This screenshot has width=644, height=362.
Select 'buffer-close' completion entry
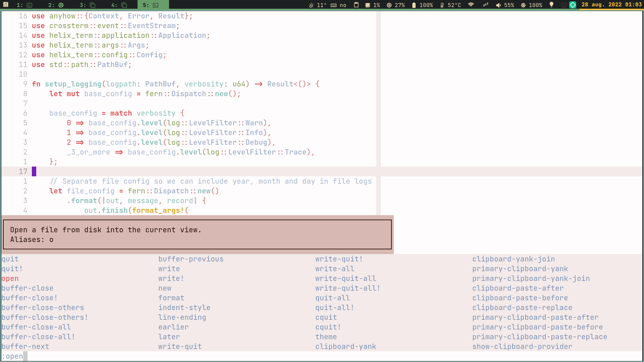28,288
